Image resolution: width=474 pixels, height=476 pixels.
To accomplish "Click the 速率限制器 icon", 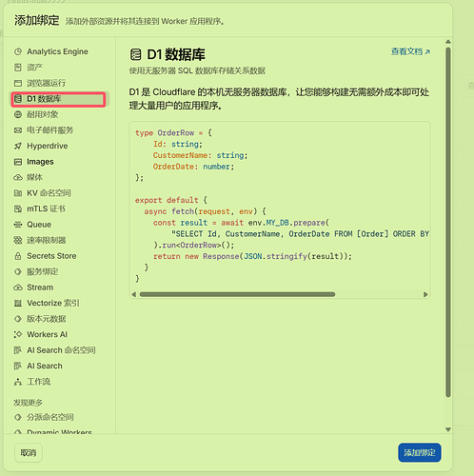I will point(18,240).
